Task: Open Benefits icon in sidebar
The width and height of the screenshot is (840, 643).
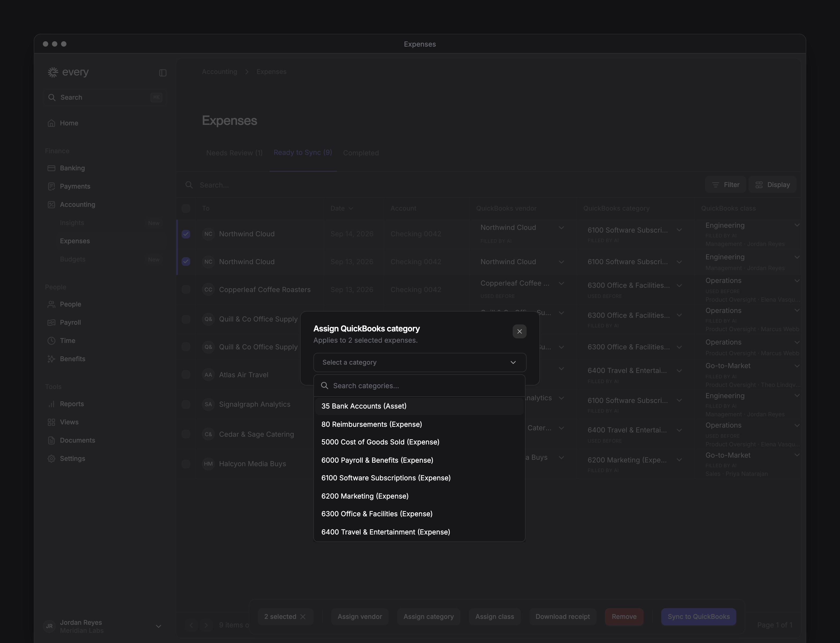Action: pyautogui.click(x=51, y=359)
